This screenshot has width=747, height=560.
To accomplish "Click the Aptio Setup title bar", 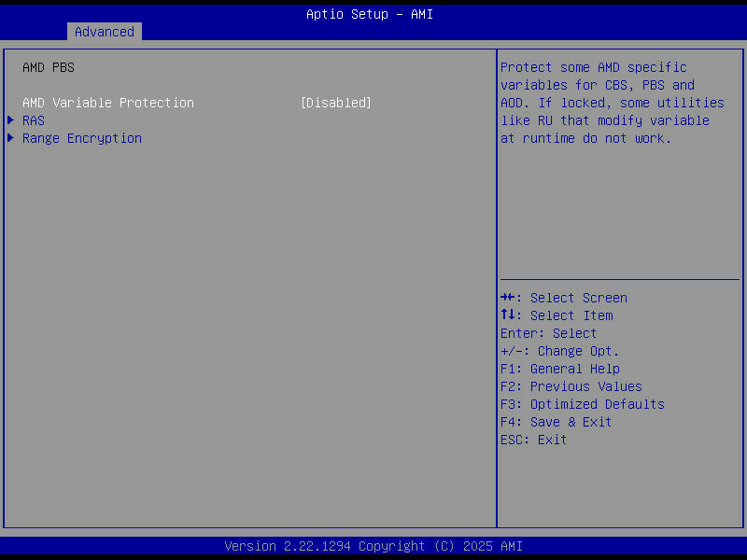I will pyautogui.click(x=370, y=14).
